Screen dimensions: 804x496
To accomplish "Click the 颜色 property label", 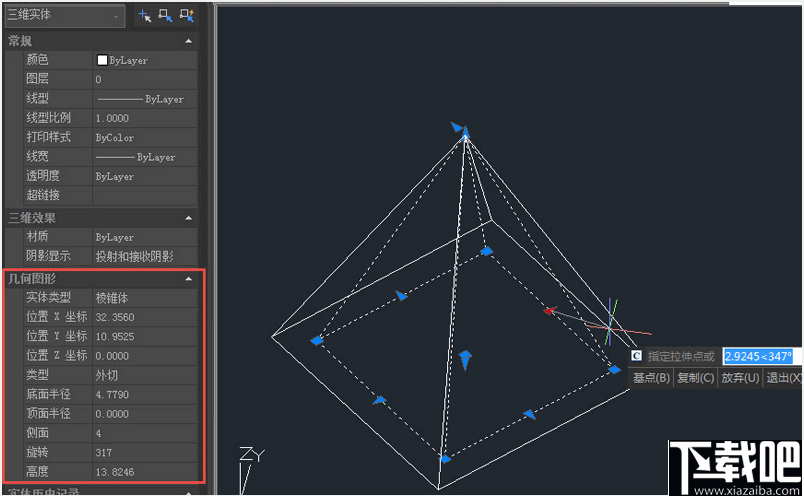I will [37, 60].
